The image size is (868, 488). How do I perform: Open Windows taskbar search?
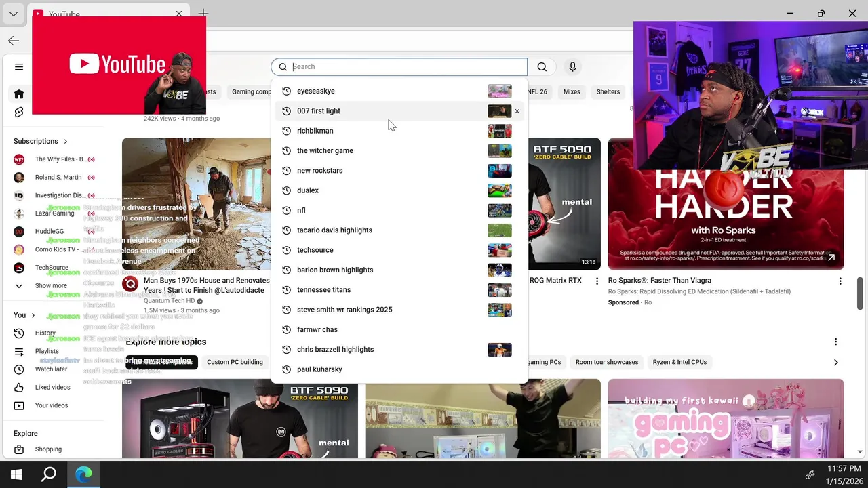coord(49,474)
